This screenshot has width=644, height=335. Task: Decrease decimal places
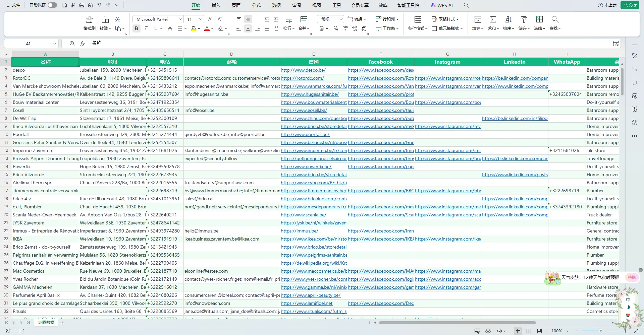click(x=364, y=28)
